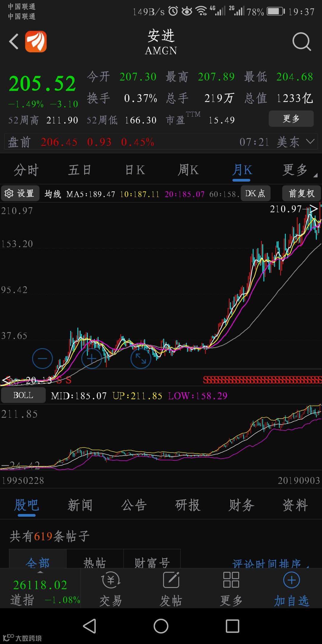Image resolution: width=322 pixels, height=644 pixels.
Task: Click the 总值 1233亿 market cap
Action: click(x=278, y=98)
